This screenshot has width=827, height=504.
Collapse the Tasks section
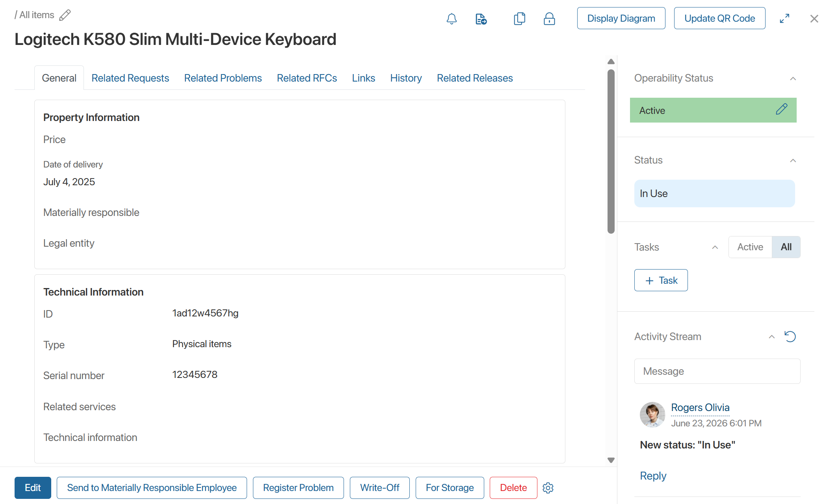click(x=715, y=247)
